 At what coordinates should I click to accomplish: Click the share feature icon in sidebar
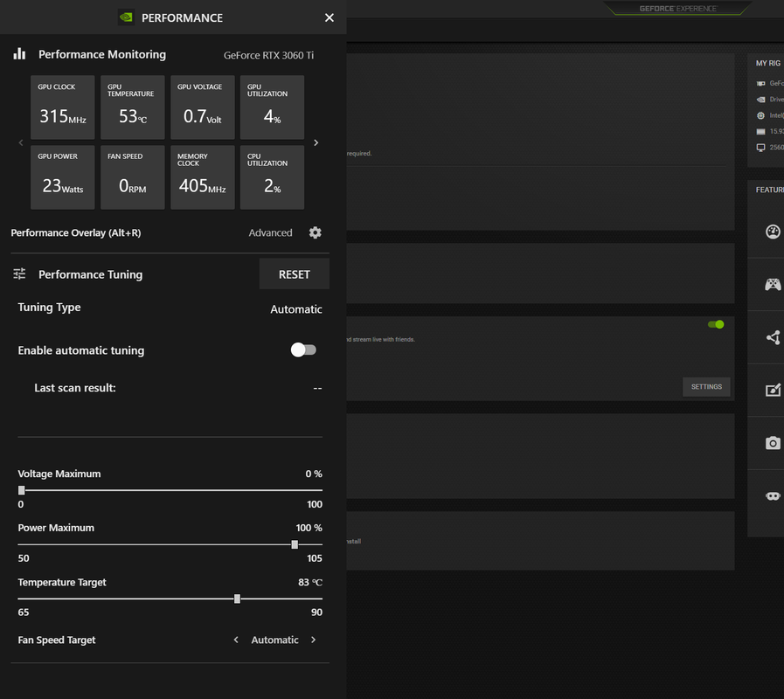[x=773, y=337]
